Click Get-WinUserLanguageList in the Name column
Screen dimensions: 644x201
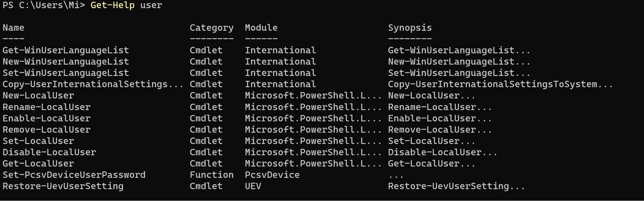click(66, 51)
